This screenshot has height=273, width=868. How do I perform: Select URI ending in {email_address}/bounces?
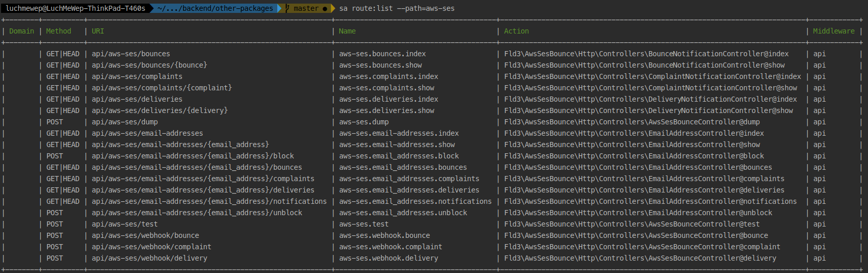[197, 167]
